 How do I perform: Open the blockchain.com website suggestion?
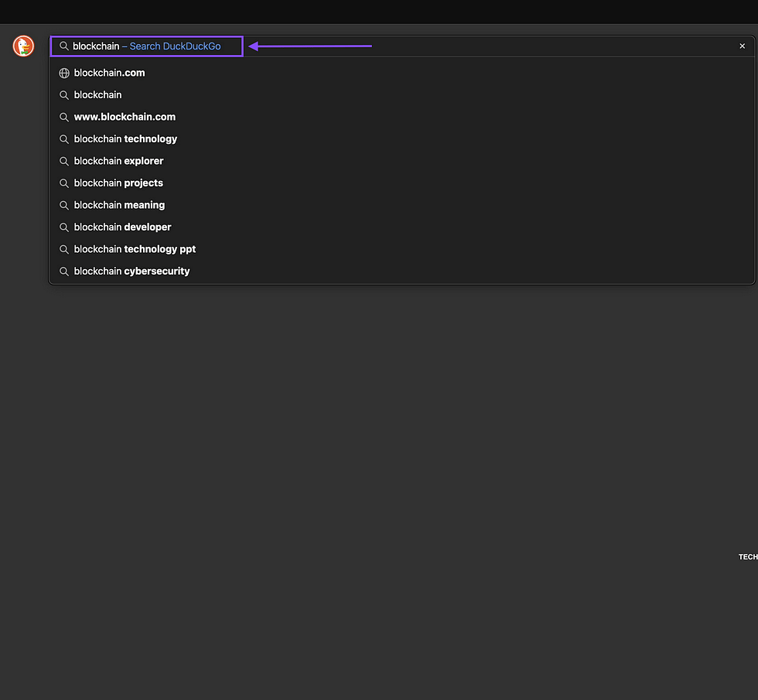click(109, 73)
